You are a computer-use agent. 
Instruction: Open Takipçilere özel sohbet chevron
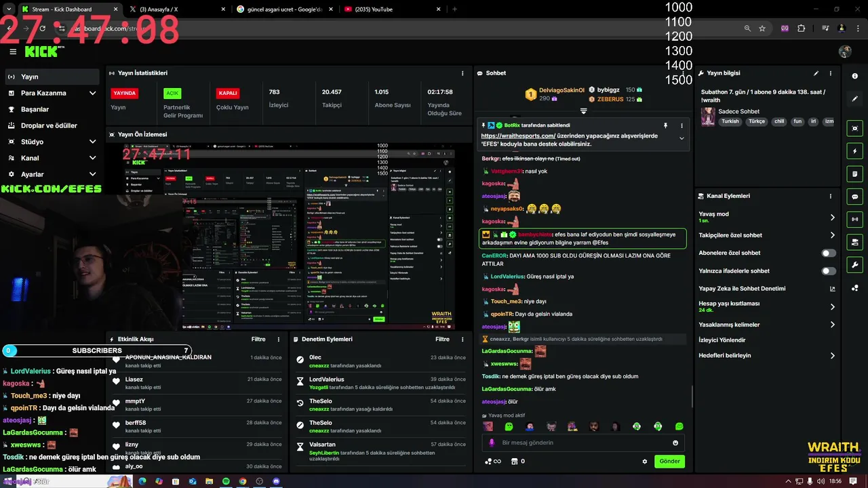tap(832, 235)
